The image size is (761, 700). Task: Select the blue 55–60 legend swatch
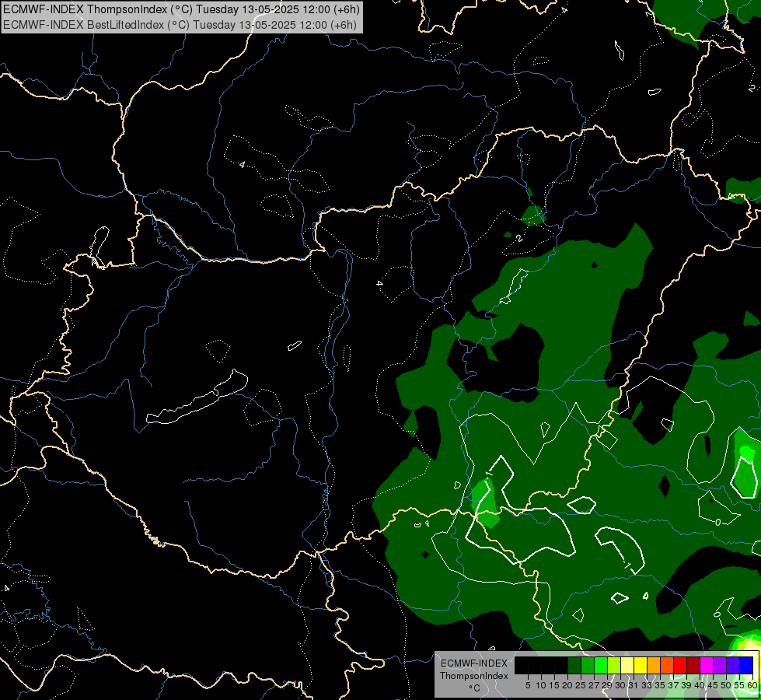pyautogui.click(x=746, y=665)
